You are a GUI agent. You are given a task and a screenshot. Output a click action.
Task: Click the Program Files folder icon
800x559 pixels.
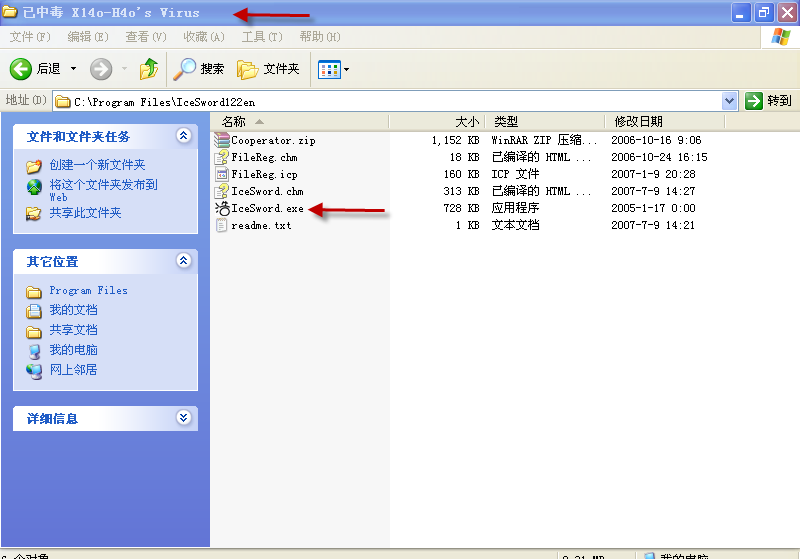[x=34, y=292]
